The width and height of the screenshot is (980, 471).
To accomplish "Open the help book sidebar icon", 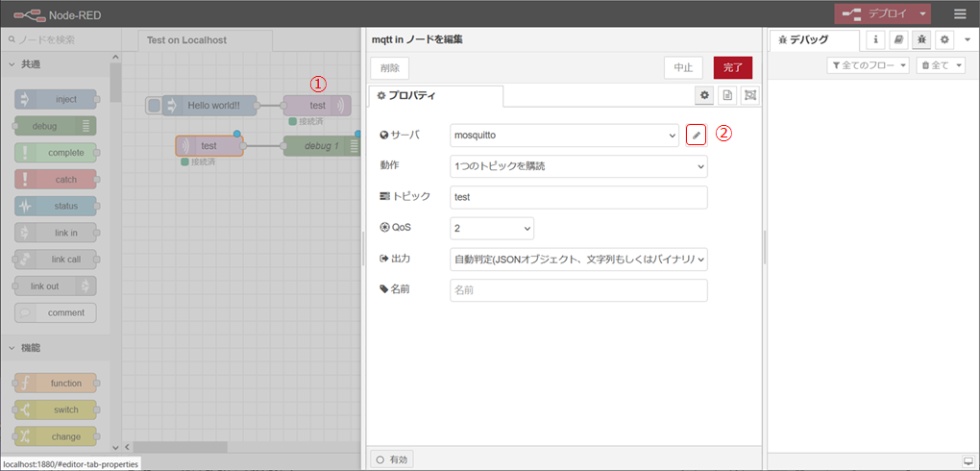I will point(898,39).
